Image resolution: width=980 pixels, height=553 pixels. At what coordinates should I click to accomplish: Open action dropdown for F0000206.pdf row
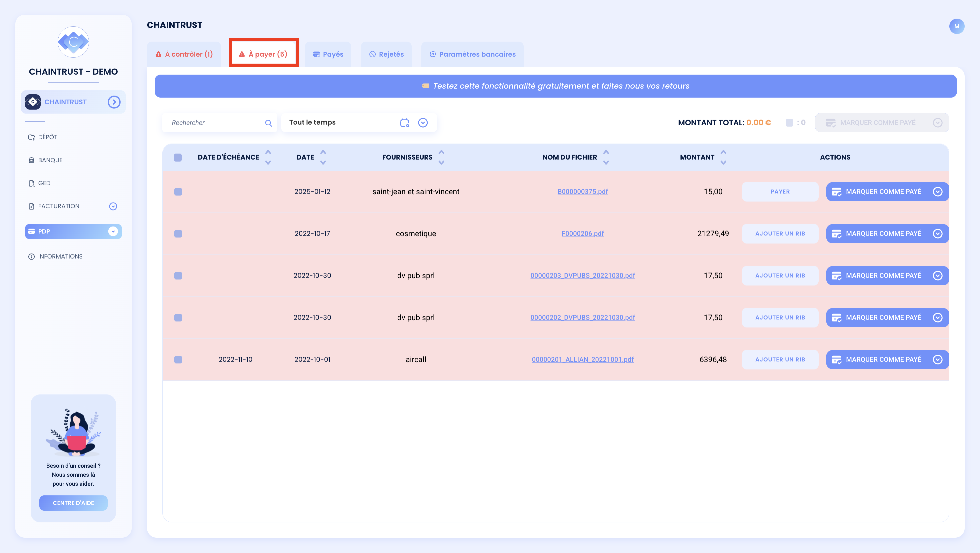937,234
